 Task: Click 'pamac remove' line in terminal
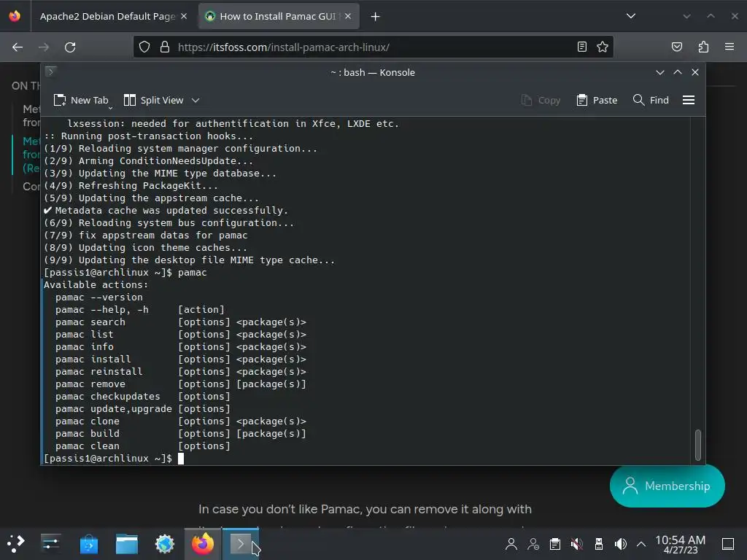(x=181, y=384)
